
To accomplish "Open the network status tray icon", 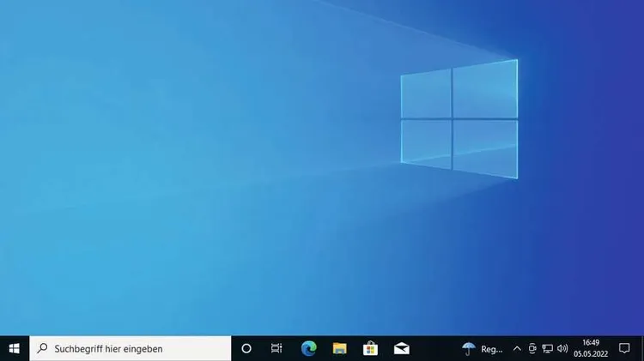I will click(547, 348).
